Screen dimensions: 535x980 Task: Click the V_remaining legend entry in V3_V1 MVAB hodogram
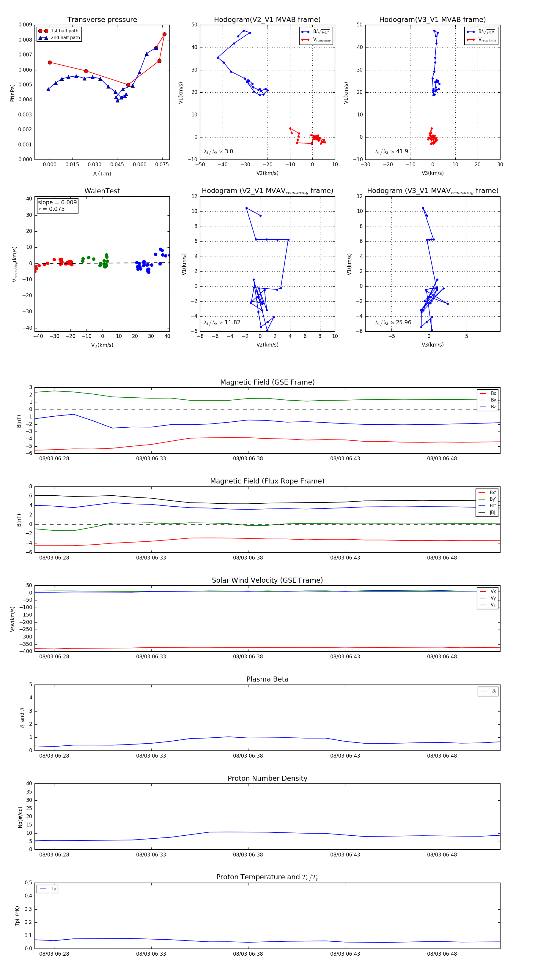click(481, 39)
